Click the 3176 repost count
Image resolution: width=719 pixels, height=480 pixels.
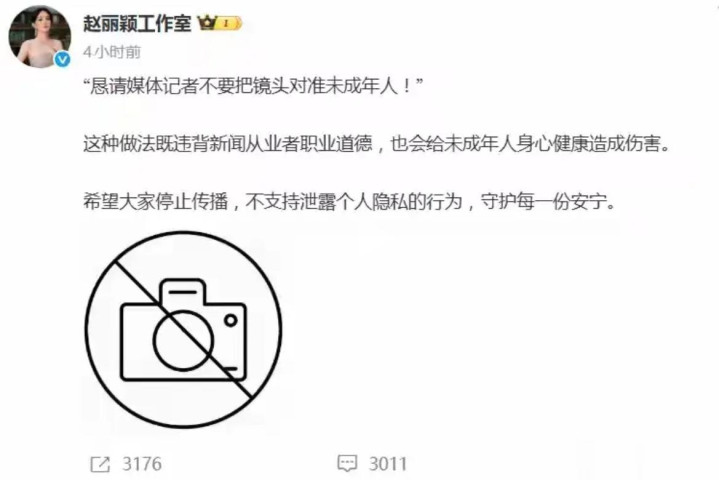(142, 464)
